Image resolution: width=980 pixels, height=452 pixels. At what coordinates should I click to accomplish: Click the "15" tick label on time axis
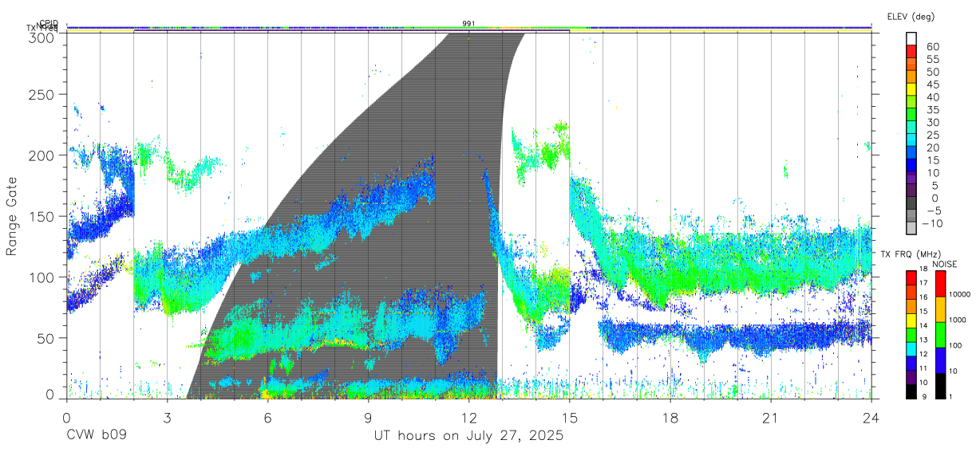point(570,419)
